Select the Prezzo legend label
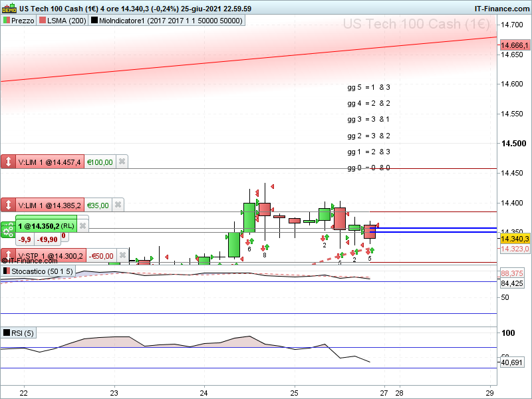 coord(23,21)
